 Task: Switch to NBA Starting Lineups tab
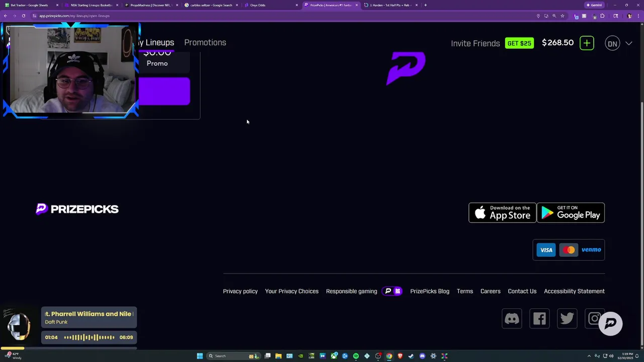click(x=91, y=5)
